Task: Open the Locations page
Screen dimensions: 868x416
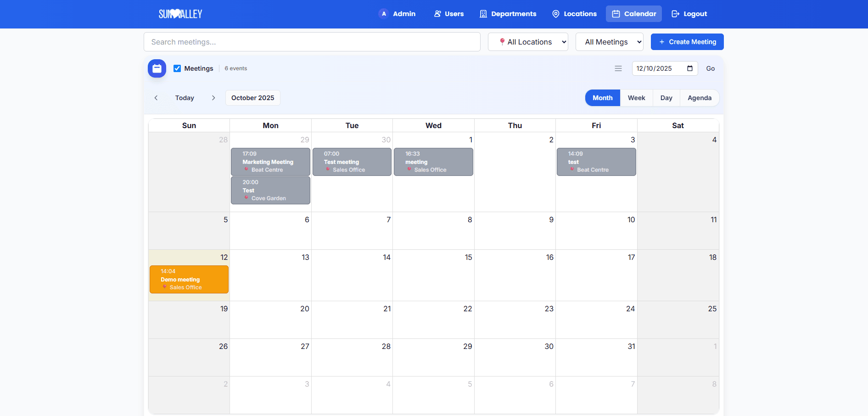Action: point(574,14)
